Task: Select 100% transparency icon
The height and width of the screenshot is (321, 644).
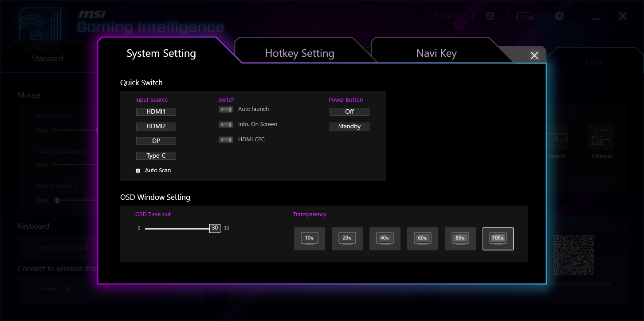Action: (x=498, y=239)
